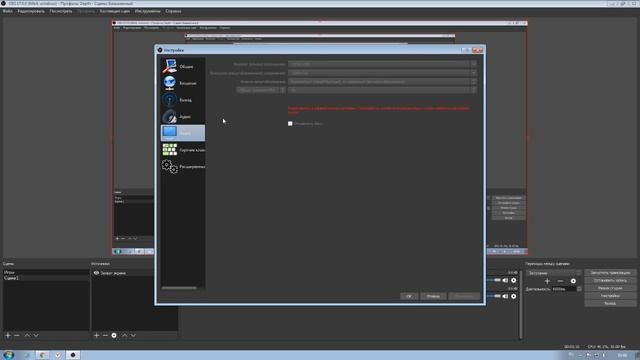The height and width of the screenshot is (360, 640).
Task: Click the CPU usage status bar text
Action: point(607,347)
